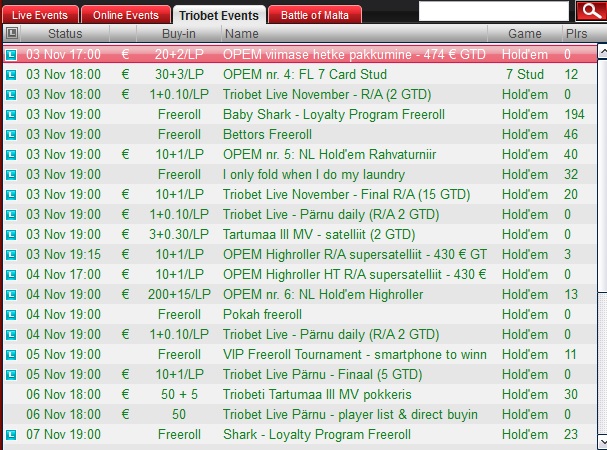The width and height of the screenshot is (607, 450).
Task: Click the magnifier search button
Action: pos(592,11)
